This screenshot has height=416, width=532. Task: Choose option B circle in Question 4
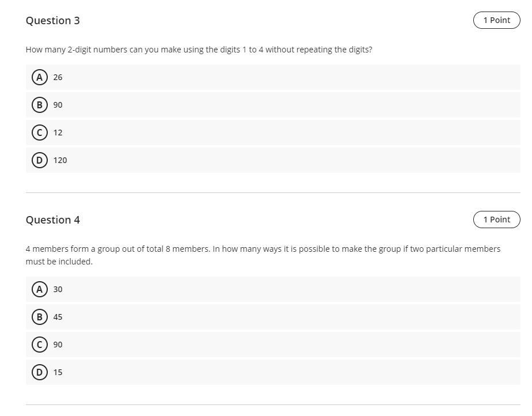point(39,317)
